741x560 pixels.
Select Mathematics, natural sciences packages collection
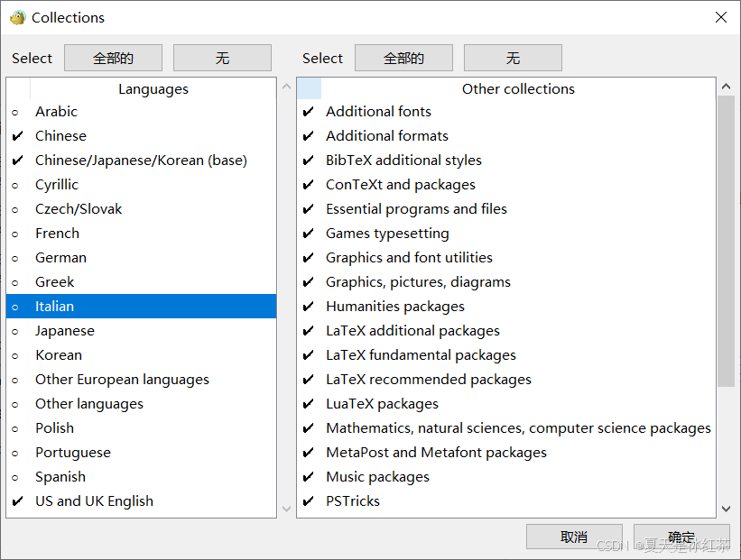pos(506,428)
